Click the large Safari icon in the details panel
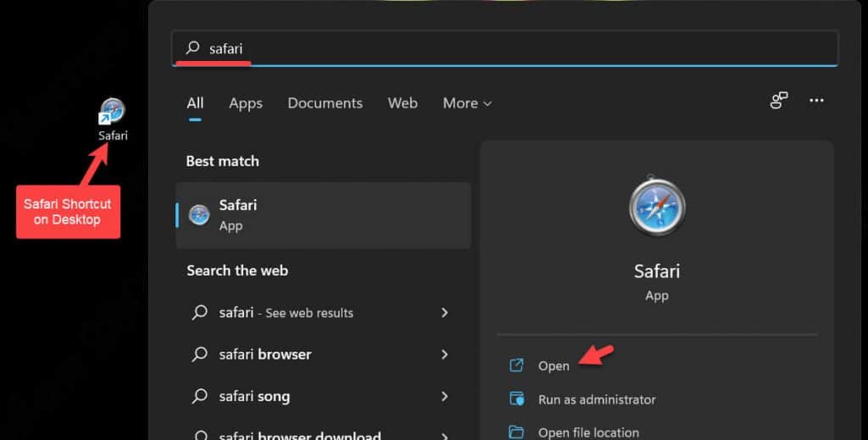Screen dimensions: 868x440 pyautogui.click(x=657, y=206)
